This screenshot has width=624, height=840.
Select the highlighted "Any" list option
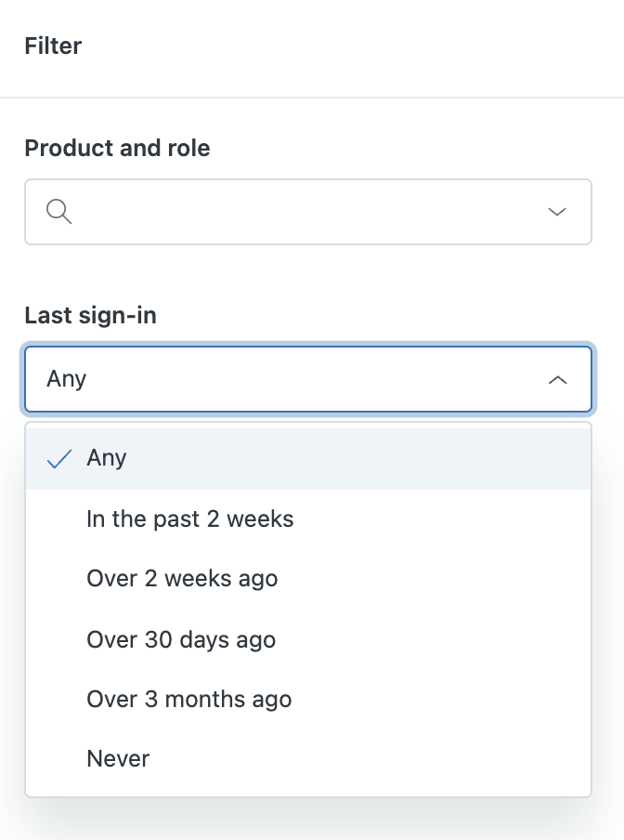[107, 458]
